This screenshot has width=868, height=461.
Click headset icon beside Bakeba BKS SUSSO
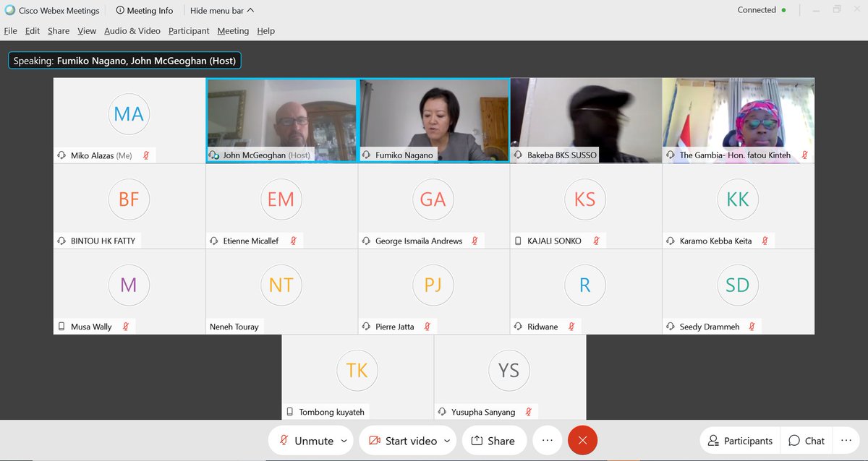click(x=519, y=155)
